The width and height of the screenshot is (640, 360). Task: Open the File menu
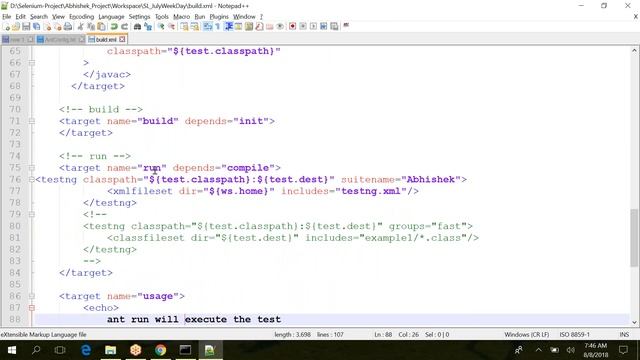tap(7, 17)
